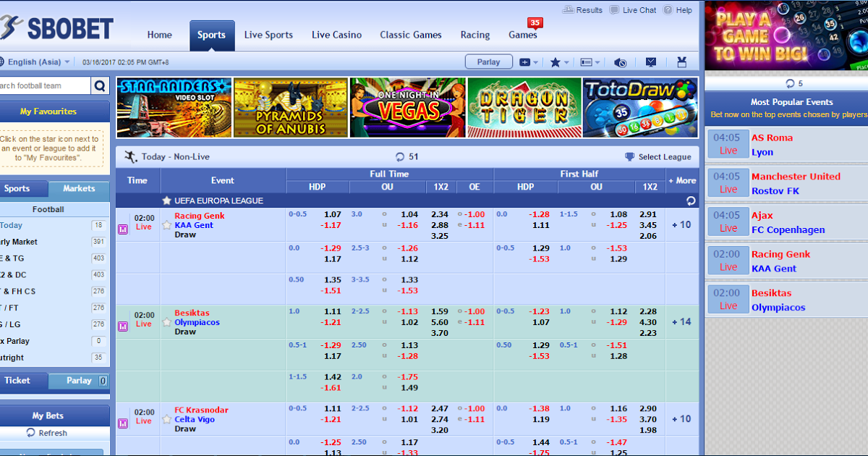Click Manchester United in Most Popular Events
Screen dimensions: 868x456
pos(796,176)
